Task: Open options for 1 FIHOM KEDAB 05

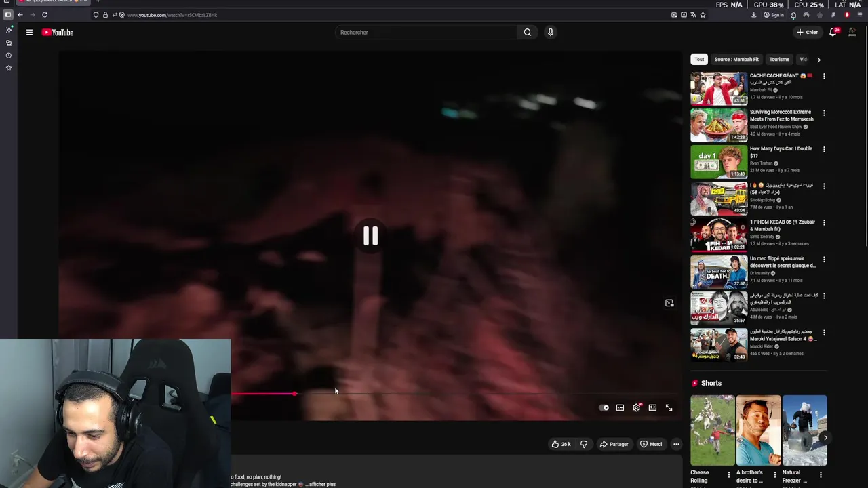Action: click(824, 222)
